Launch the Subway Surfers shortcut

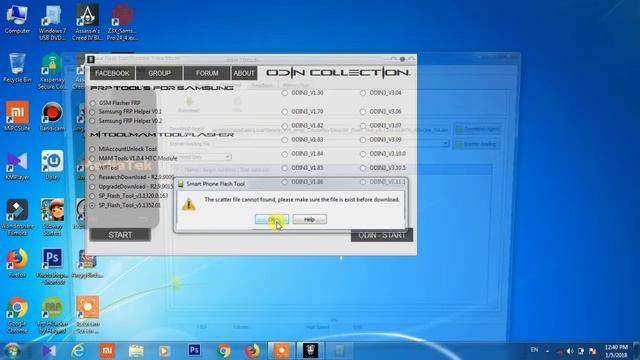52,218
